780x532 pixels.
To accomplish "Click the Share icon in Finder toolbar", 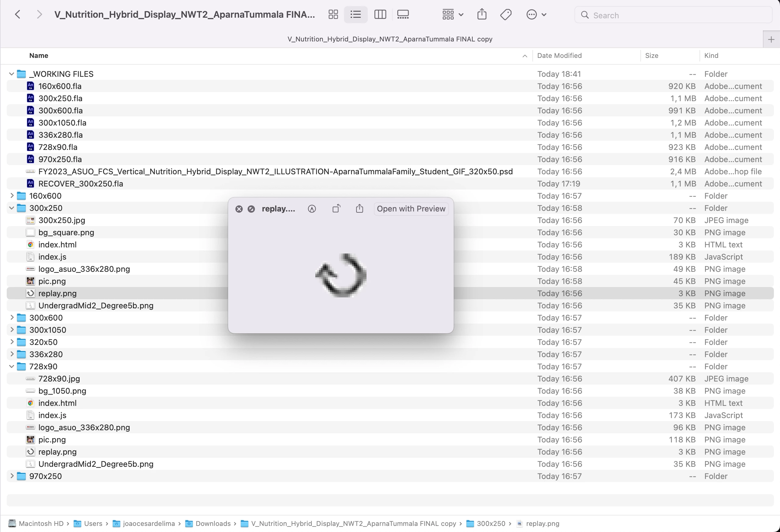I will point(481,14).
